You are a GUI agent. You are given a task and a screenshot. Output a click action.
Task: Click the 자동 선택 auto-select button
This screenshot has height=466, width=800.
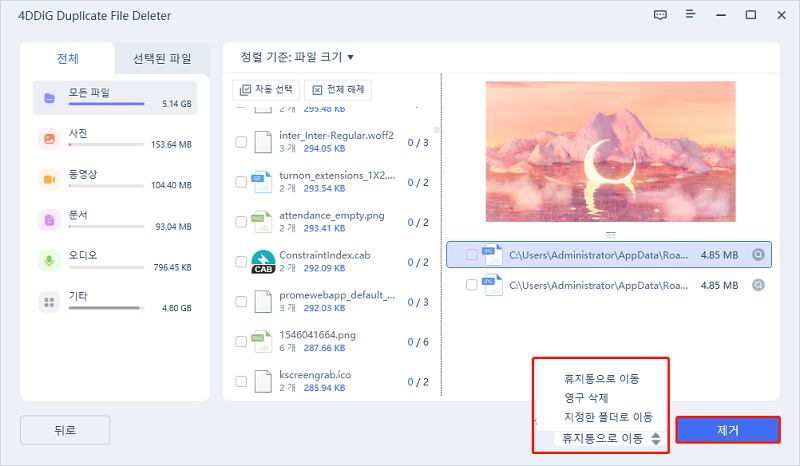(266, 90)
